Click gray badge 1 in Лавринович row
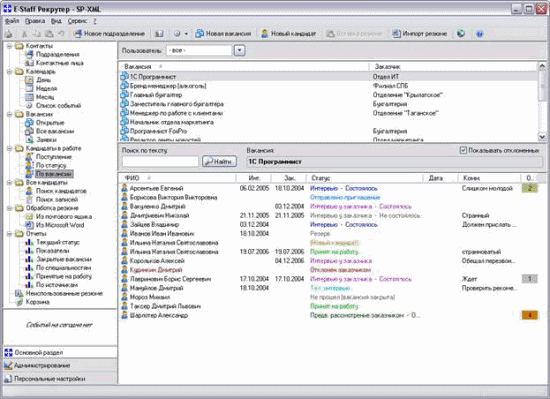This screenshot has height=399, width=550. coord(530,279)
